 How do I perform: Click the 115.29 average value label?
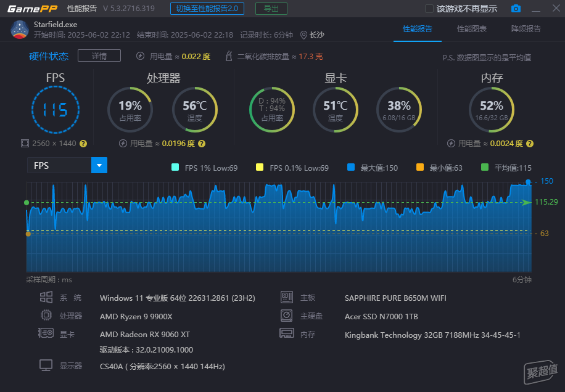pos(546,202)
